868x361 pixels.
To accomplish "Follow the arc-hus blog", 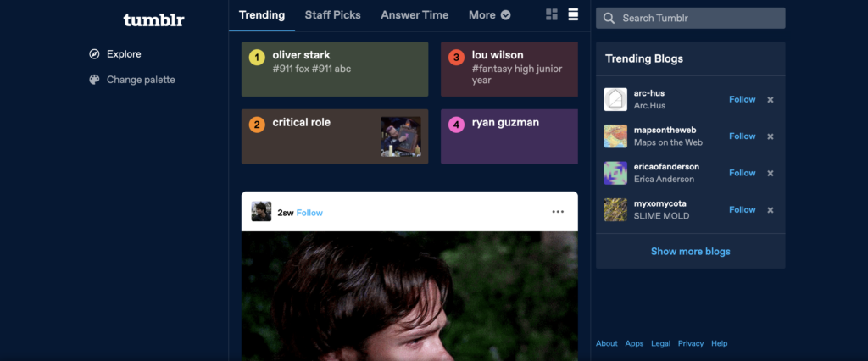I will point(742,99).
